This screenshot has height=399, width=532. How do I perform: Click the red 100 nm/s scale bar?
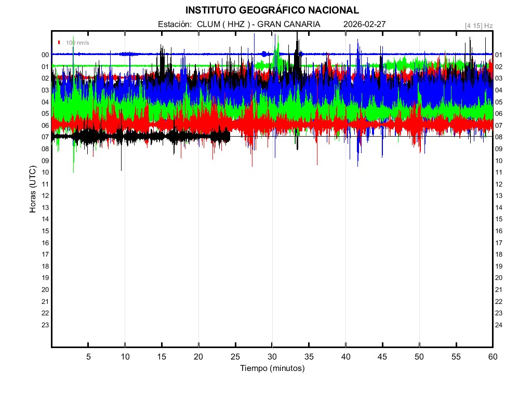[x=60, y=43]
